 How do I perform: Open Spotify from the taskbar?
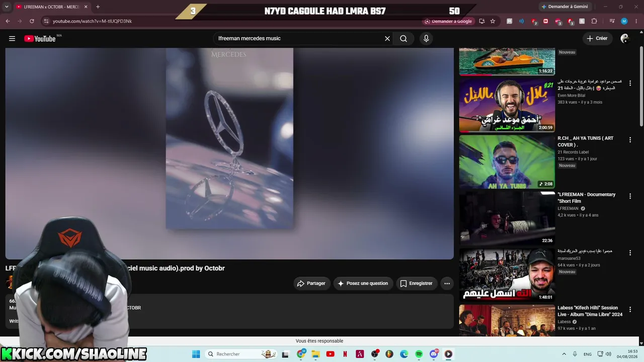[x=419, y=354]
